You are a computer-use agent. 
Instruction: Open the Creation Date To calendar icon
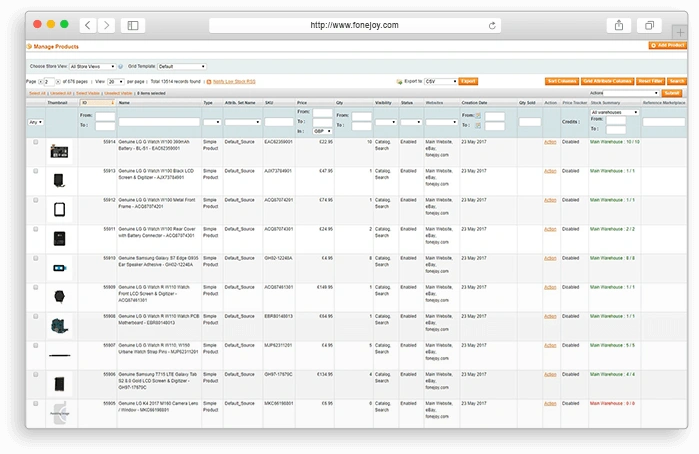pos(478,125)
